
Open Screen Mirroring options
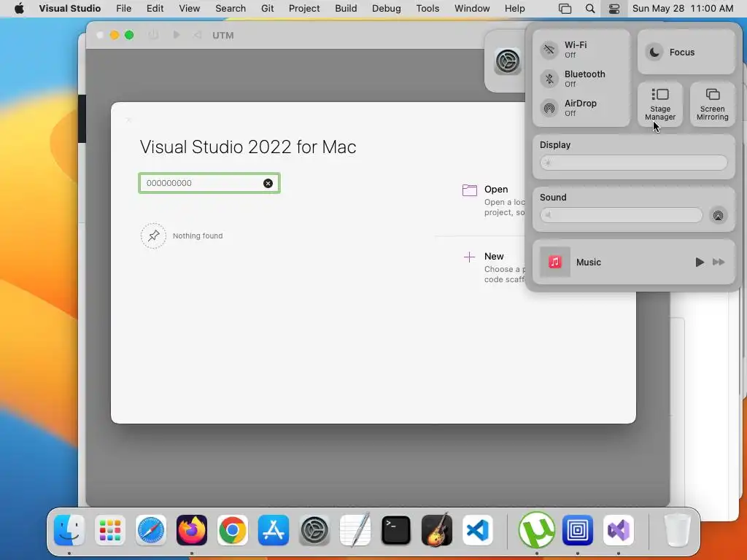pyautogui.click(x=712, y=104)
